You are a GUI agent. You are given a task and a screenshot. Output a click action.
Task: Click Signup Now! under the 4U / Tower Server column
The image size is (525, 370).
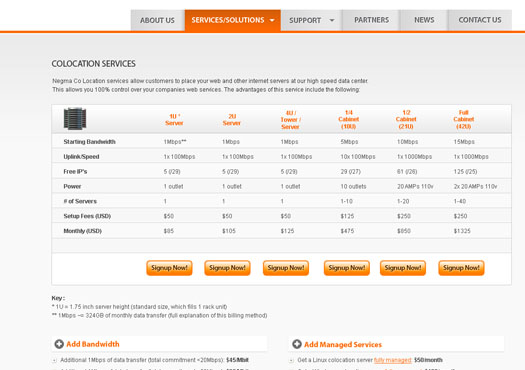286,268
